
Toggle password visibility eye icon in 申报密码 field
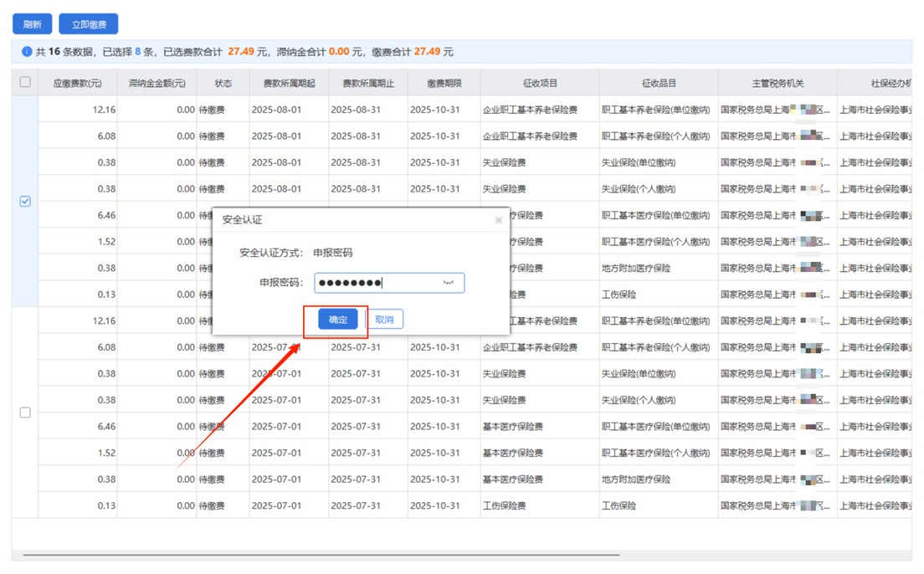[x=449, y=283]
